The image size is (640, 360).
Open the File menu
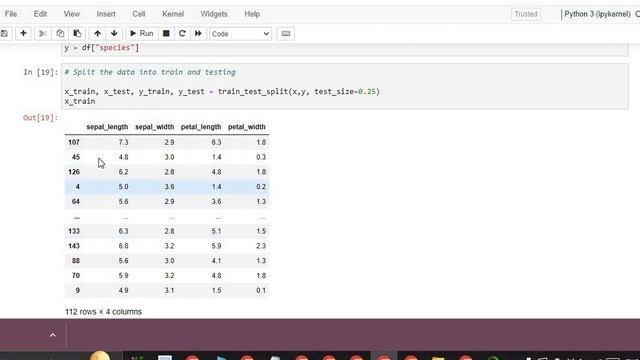tap(11, 14)
